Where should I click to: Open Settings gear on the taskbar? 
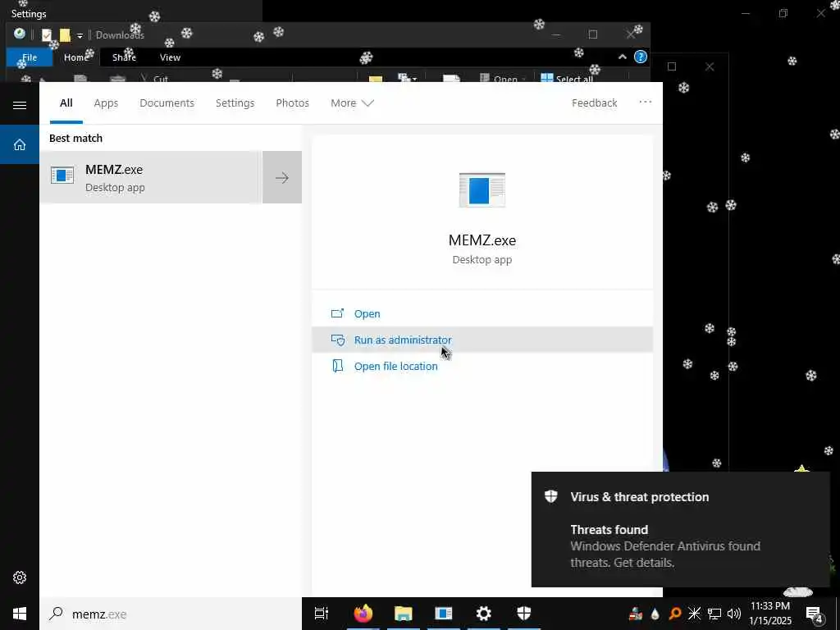(x=484, y=614)
